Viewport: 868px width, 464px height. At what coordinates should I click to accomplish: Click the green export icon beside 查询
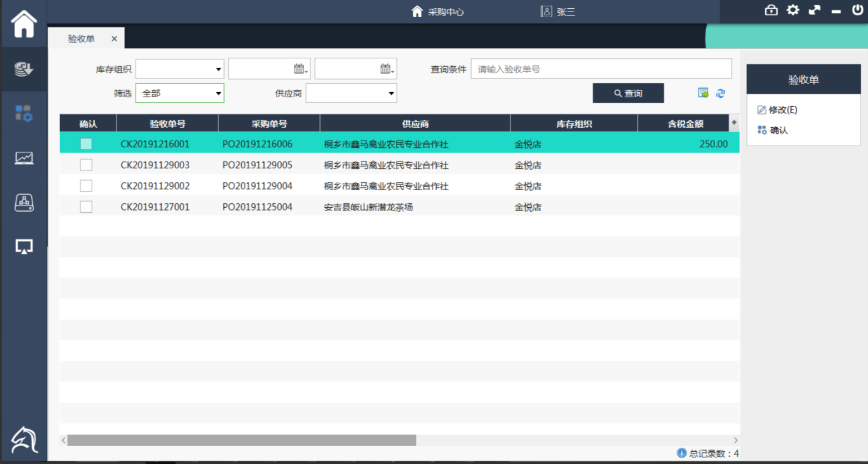pos(703,93)
